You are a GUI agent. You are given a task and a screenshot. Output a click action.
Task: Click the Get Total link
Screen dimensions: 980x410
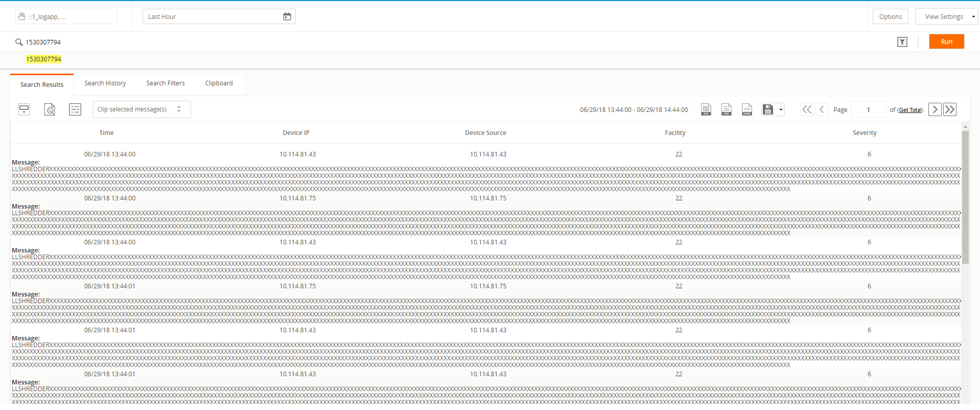coord(911,110)
